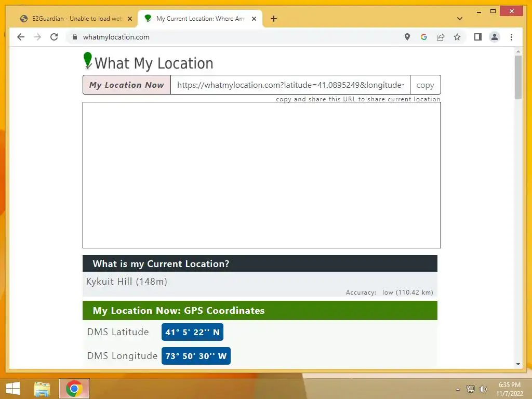Click the What is my Current Location header
Screen dimensions: 532x399
tap(260, 263)
